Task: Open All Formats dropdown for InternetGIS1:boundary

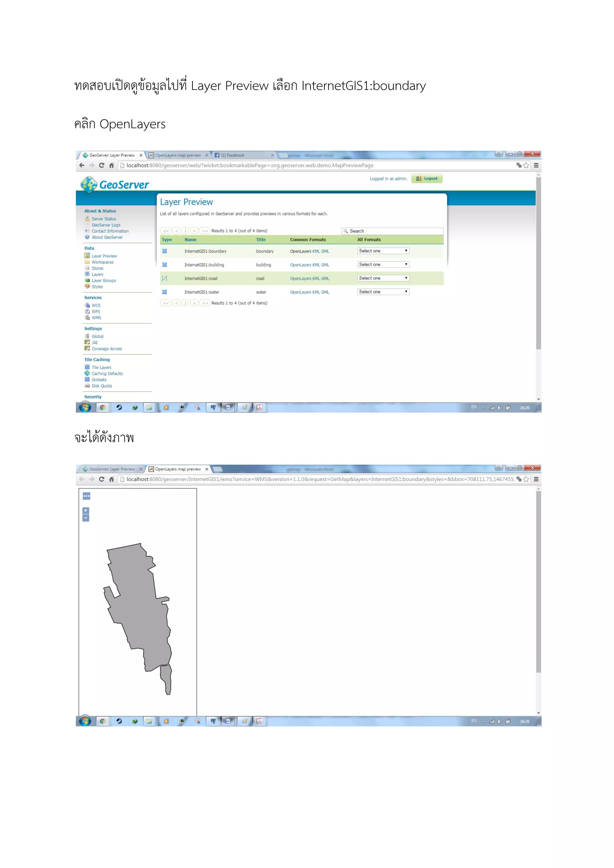Action: click(x=383, y=251)
